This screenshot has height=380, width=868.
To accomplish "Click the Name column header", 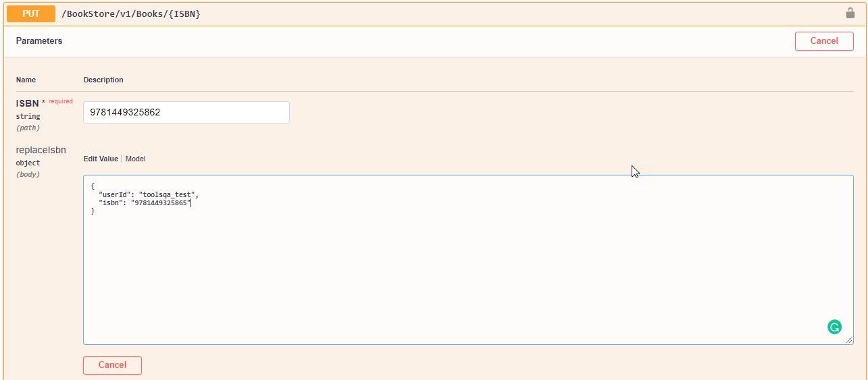I will [26, 80].
